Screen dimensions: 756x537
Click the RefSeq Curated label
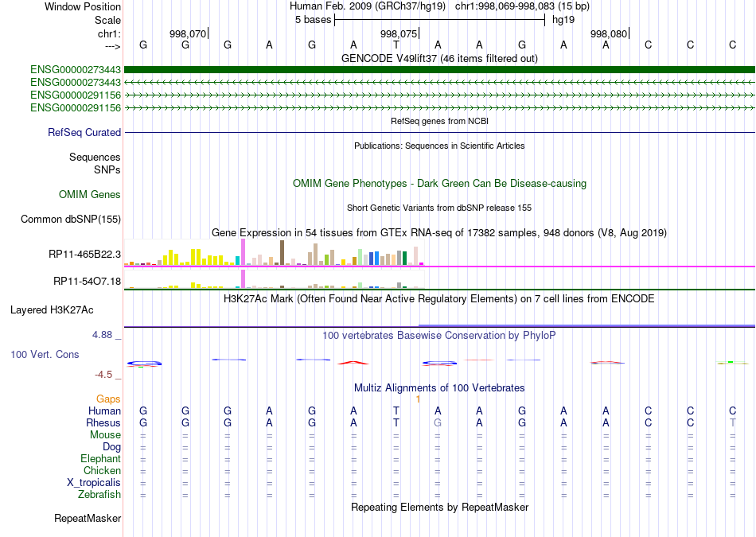point(84,133)
